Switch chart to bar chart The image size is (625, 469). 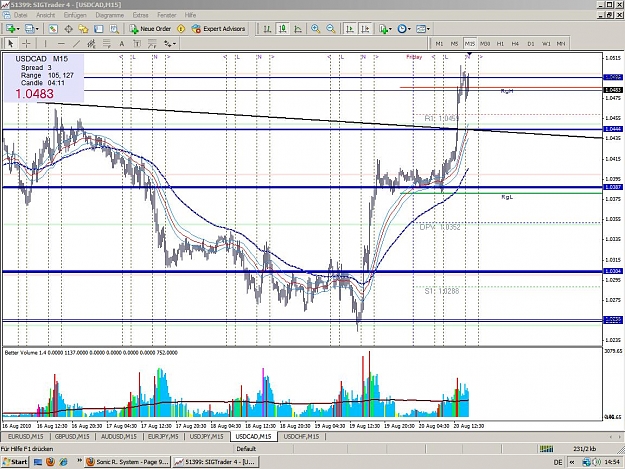tap(267, 29)
